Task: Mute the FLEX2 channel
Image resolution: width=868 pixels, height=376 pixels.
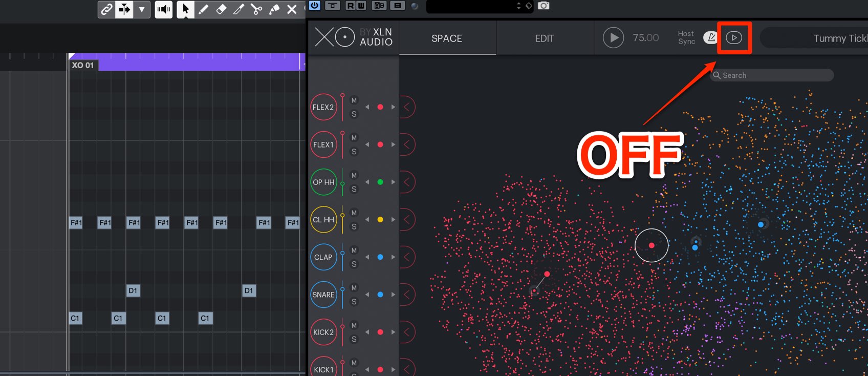Action: (x=354, y=100)
